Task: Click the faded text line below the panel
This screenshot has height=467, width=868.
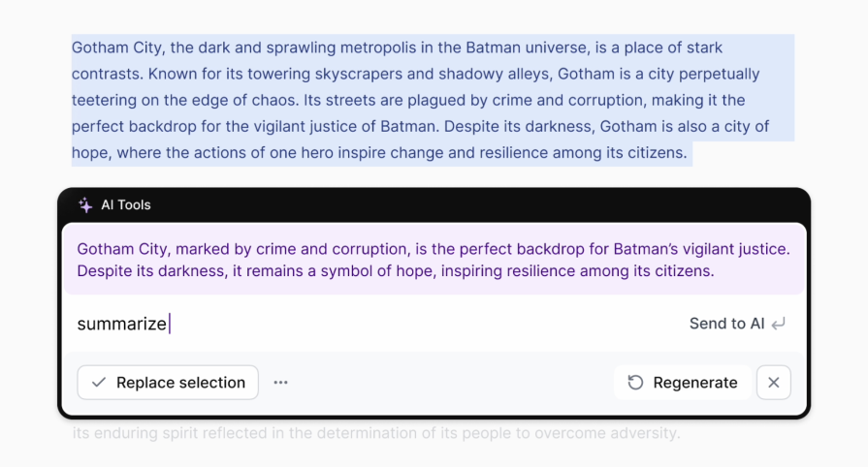Action: [x=376, y=433]
